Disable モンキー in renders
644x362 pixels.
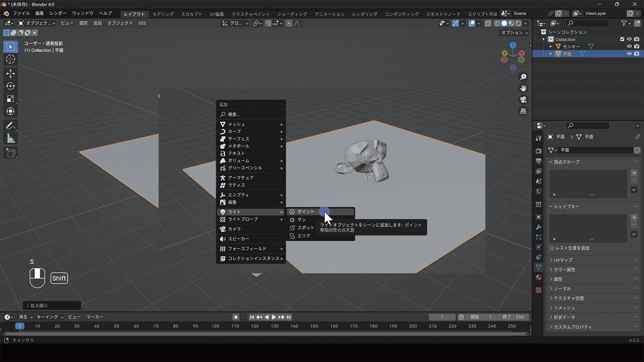637,47
